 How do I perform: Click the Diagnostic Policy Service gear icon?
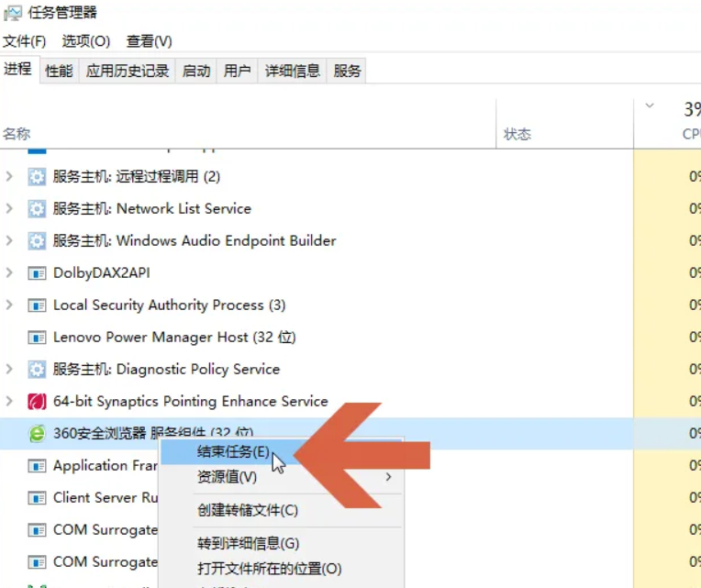pyautogui.click(x=37, y=370)
